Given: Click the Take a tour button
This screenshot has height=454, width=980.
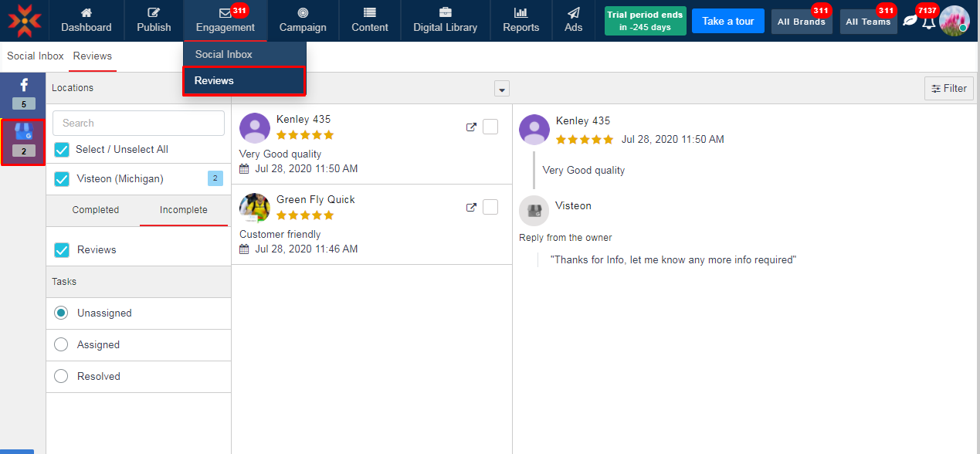Looking at the screenshot, I should (727, 22).
